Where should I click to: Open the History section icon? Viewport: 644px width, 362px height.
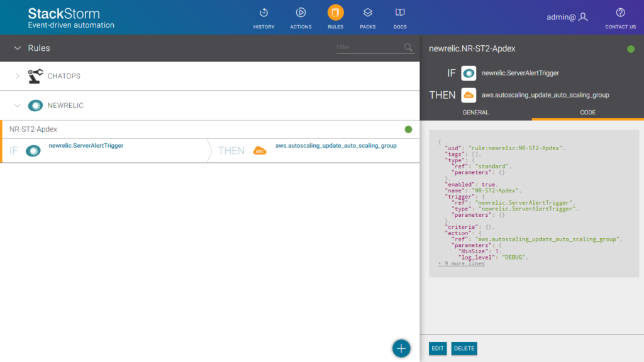point(264,13)
